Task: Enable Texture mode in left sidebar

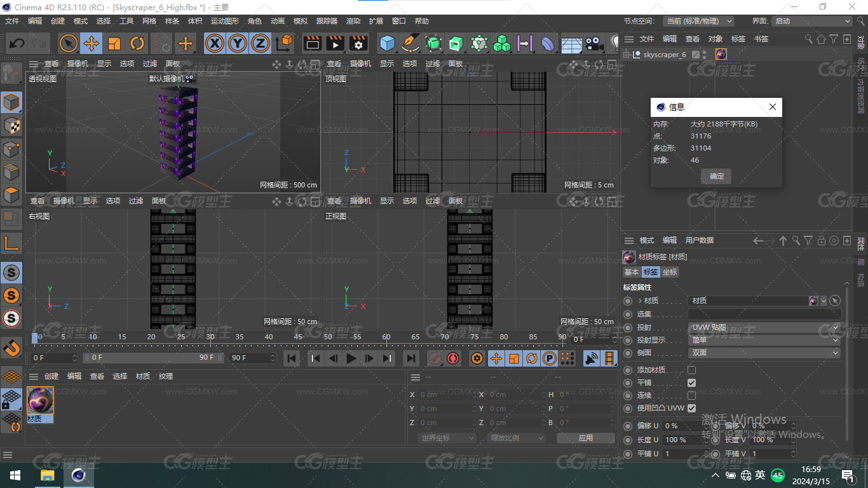Action: click(x=11, y=125)
